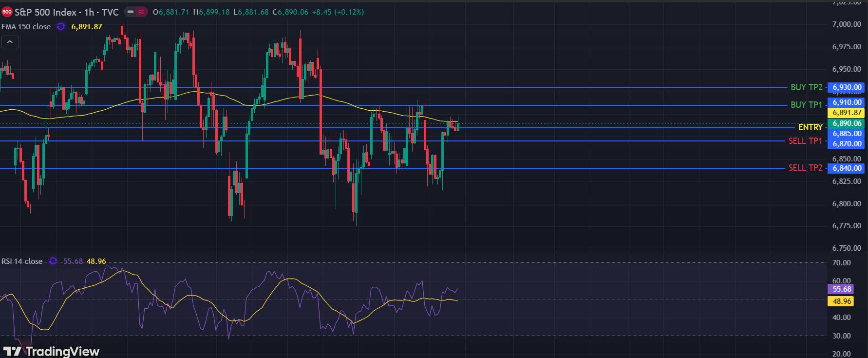Click the 6,930.00 blue price tag

click(847, 87)
